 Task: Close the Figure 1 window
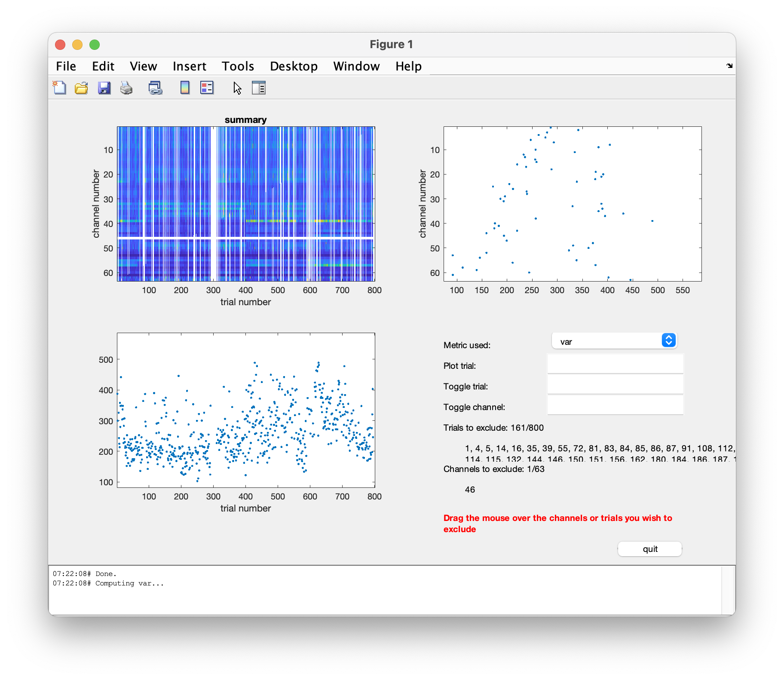click(x=60, y=45)
